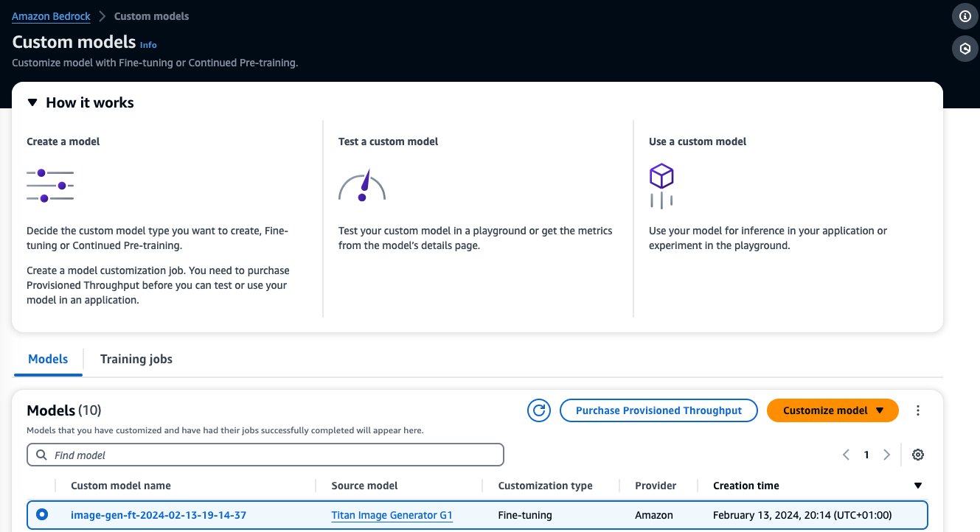This screenshot has height=532, width=980.
Task: Click the Find model search field
Action: [x=265, y=455]
